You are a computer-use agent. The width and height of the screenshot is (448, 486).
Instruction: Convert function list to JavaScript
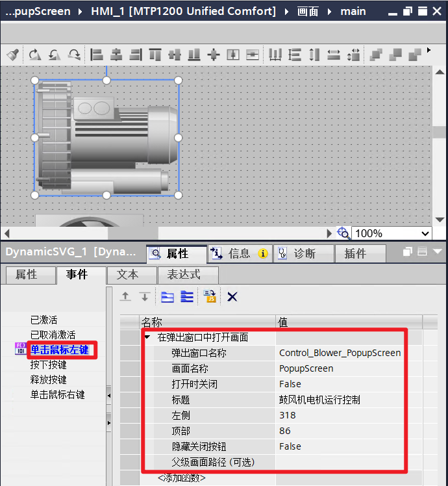[210, 297]
